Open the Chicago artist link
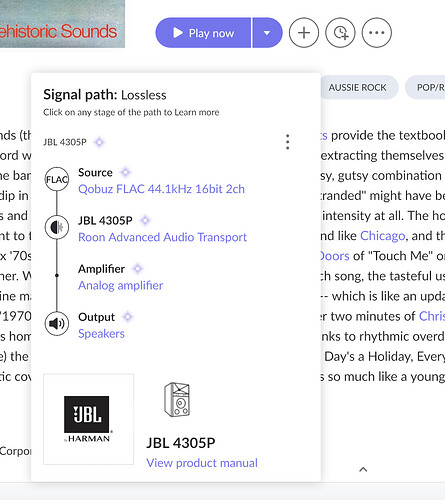Screen dimensions: 445x500 [383, 236]
